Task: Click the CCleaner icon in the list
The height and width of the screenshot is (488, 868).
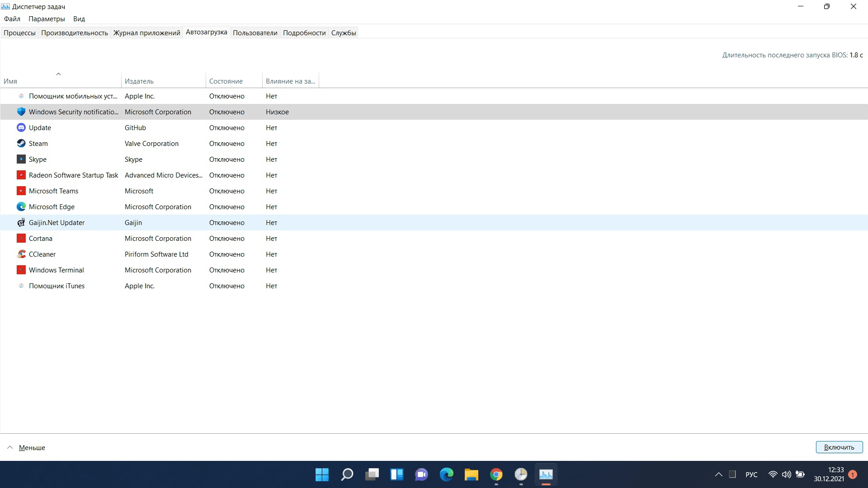Action: tap(21, 254)
